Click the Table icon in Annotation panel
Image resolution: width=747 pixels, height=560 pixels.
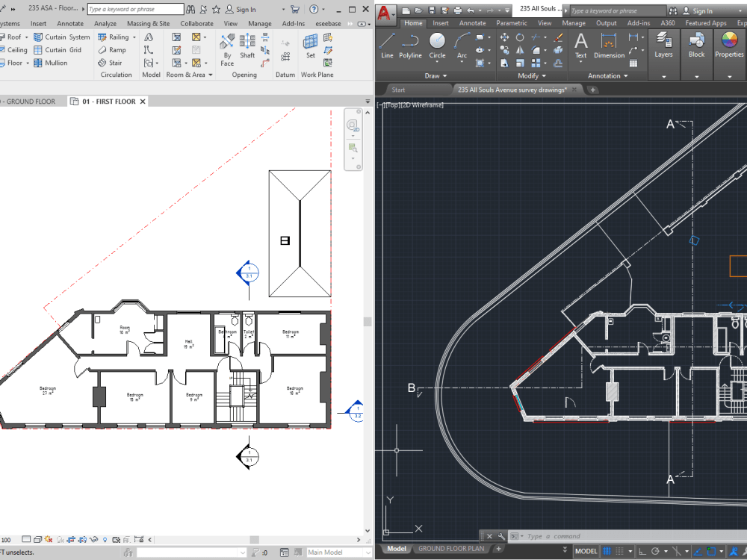pyautogui.click(x=633, y=63)
